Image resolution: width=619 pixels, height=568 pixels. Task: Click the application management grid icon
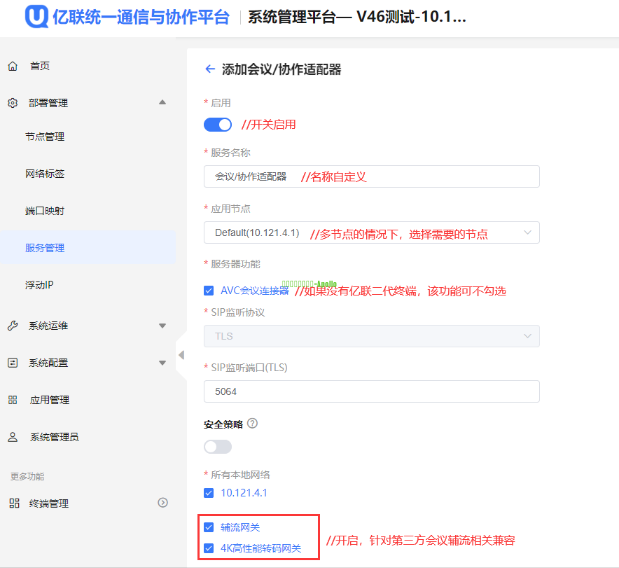(x=13, y=400)
